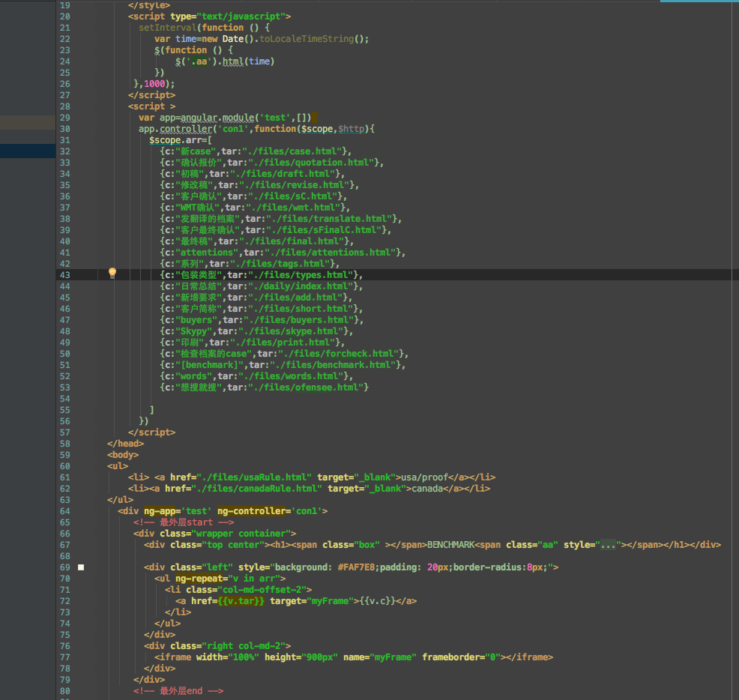Click "./files/benchmark.html" string

coord(334,365)
